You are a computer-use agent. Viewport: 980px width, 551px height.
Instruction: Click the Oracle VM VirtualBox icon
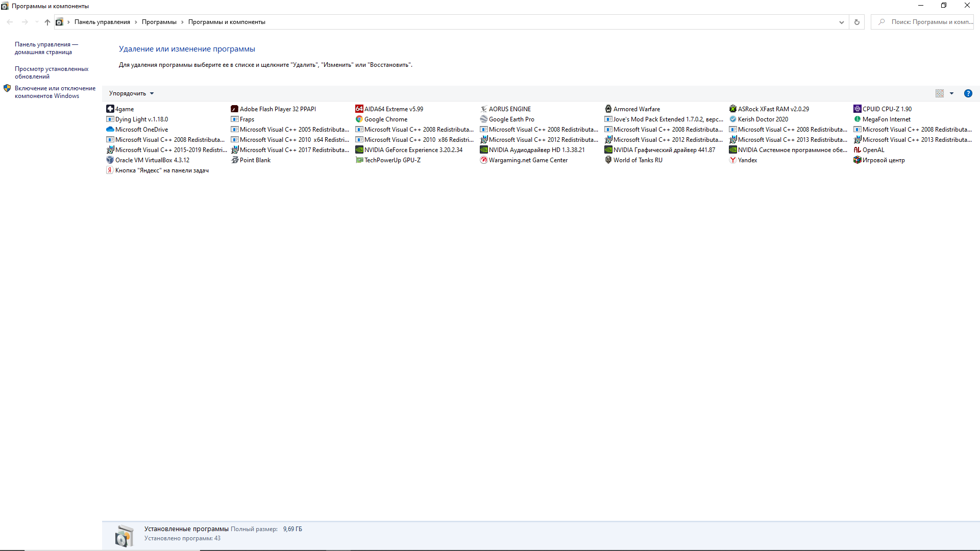(110, 160)
